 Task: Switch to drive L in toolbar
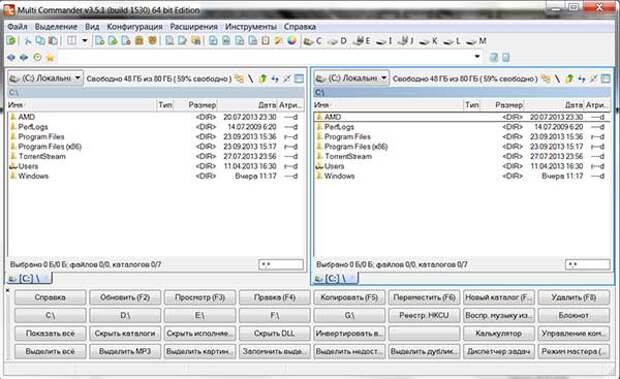click(452, 41)
